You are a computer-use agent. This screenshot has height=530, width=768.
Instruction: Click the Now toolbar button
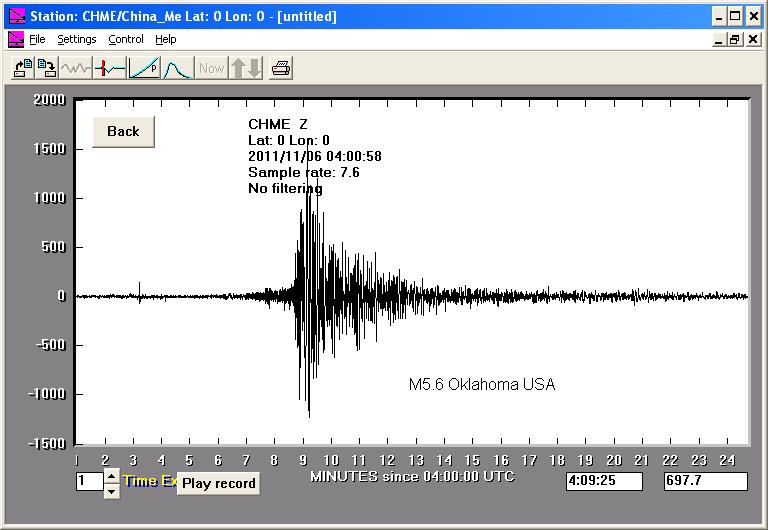pos(211,68)
